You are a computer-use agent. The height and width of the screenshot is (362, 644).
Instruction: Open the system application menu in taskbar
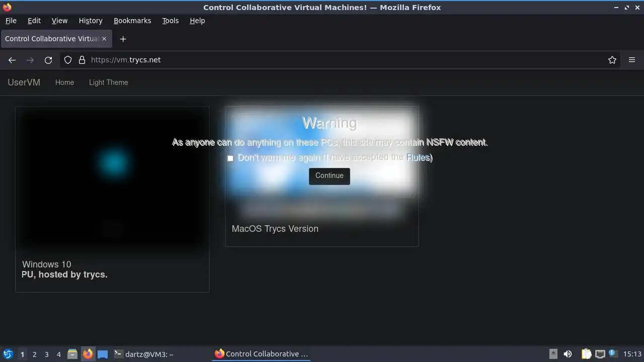click(8, 354)
